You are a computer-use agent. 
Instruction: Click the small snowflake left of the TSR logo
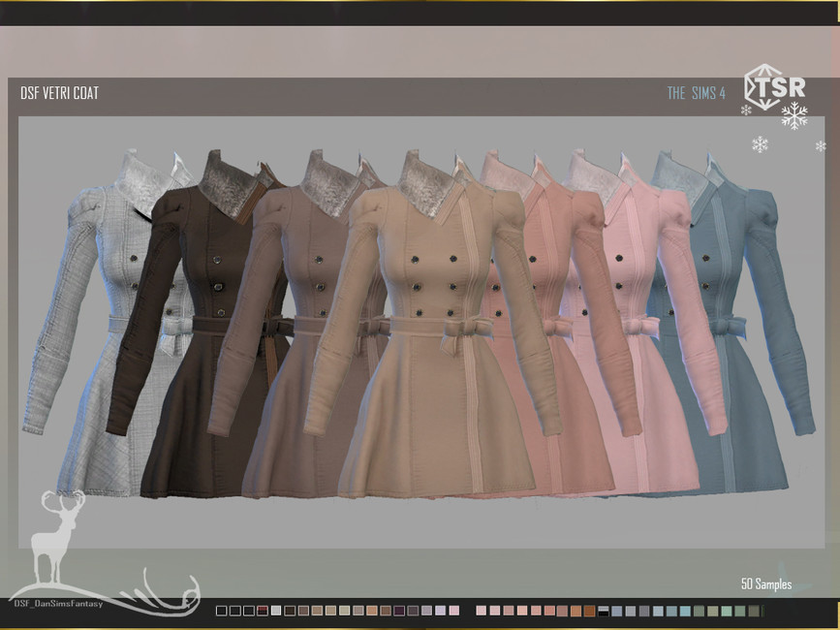coord(747,110)
